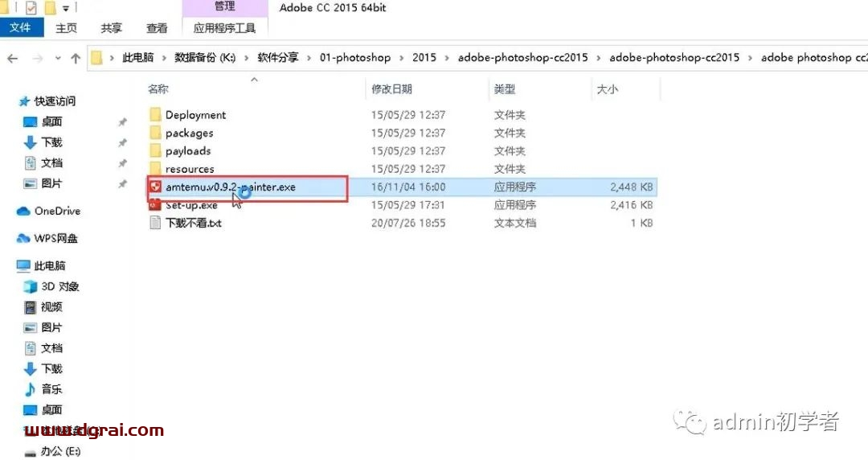Switch to the 主页 ribbon tab

tap(67, 27)
